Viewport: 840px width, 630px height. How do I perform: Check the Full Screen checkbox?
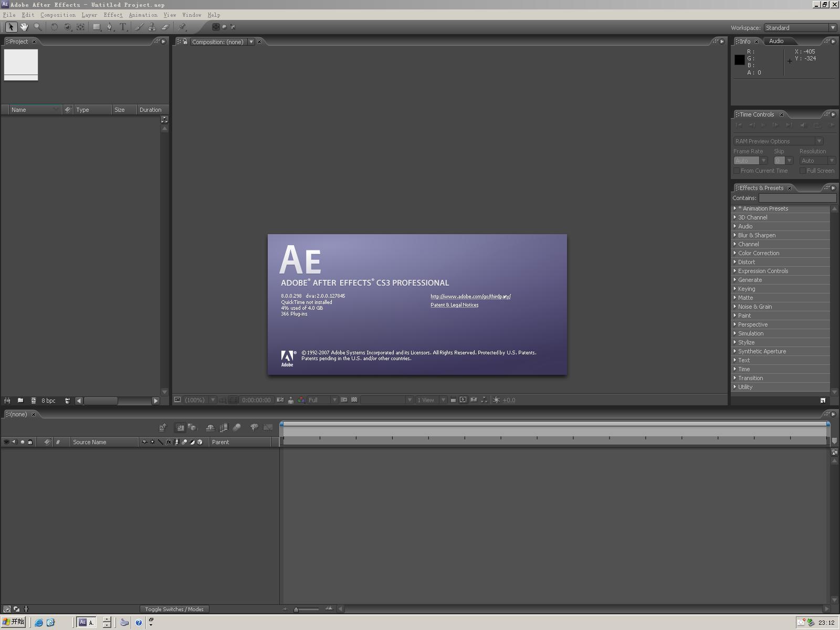(802, 171)
